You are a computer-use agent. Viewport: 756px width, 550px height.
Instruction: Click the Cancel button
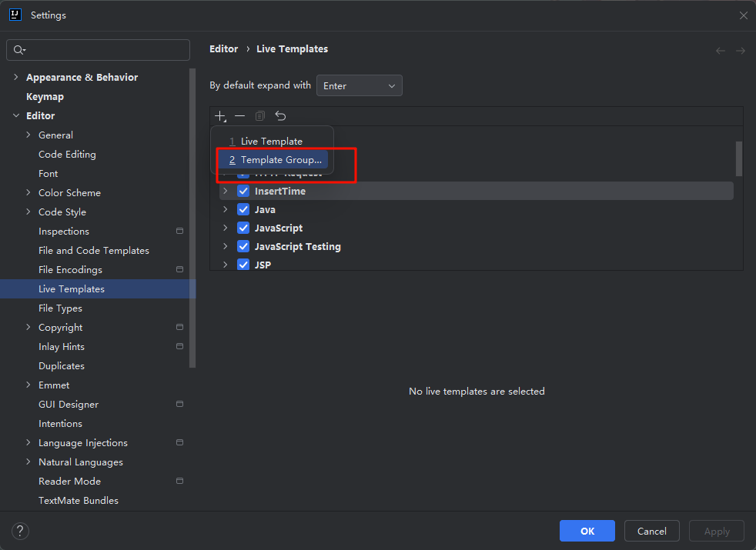pos(651,531)
